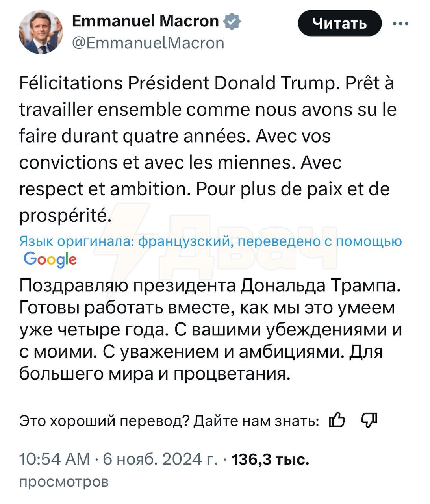Click the Google logo under translation note
The image size is (430, 504).
click(50, 259)
